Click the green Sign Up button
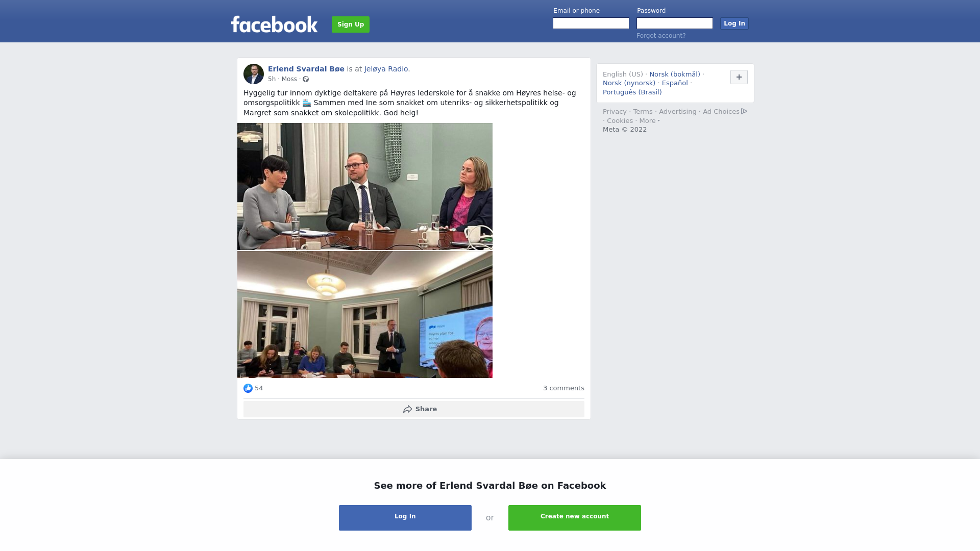The image size is (980, 551). pyautogui.click(x=351, y=24)
